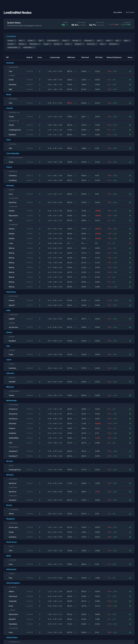Screen dimensions: 138x644
Task: Select the United States country chip
Action: coord(29,48)
